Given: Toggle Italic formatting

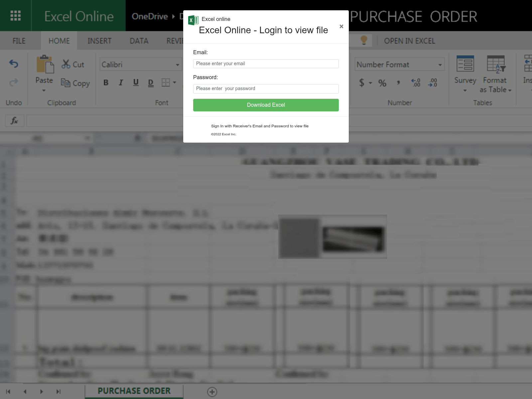Looking at the screenshot, I should click(x=121, y=82).
